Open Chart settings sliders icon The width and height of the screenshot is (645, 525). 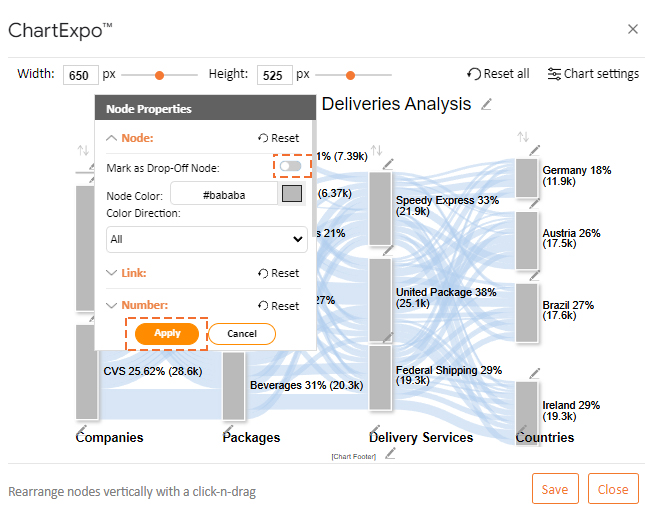pos(554,74)
